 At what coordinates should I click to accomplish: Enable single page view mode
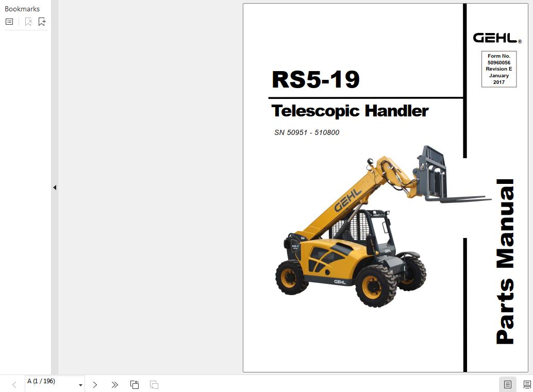click(508, 384)
